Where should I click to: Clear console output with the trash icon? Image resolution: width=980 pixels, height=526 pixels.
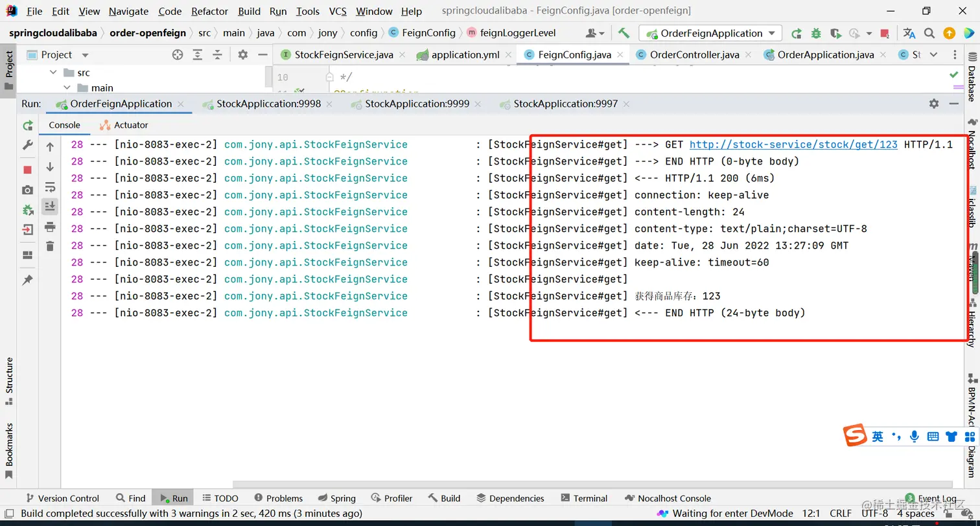point(50,246)
